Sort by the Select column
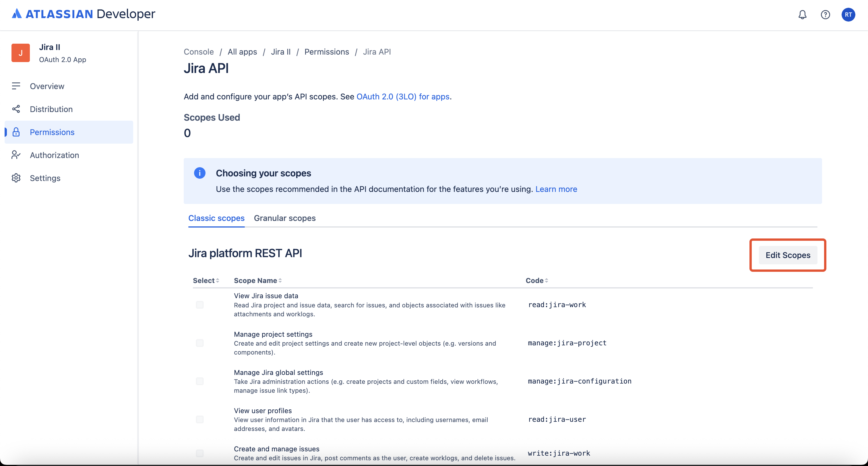The image size is (868, 466). [206, 280]
